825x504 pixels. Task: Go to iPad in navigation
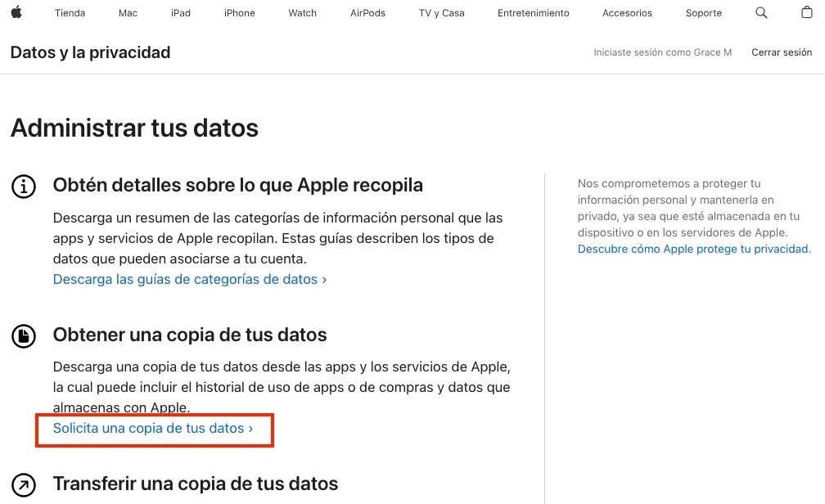(180, 12)
